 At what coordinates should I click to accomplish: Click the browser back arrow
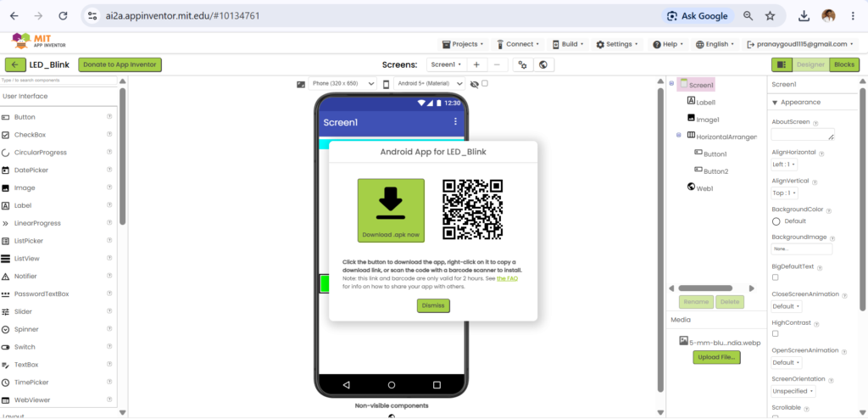pyautogui.click(x=14, y=16)
